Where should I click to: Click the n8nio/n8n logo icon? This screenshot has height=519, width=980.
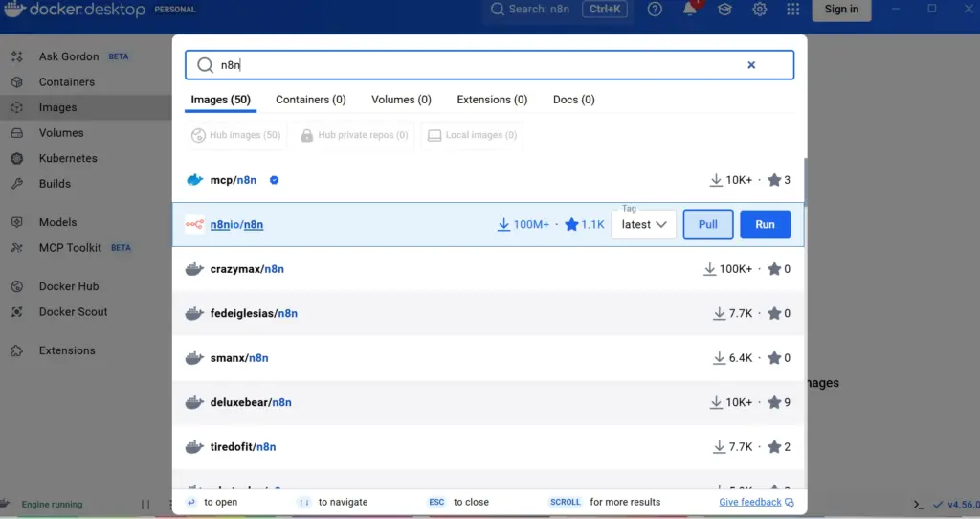[194, 224]
